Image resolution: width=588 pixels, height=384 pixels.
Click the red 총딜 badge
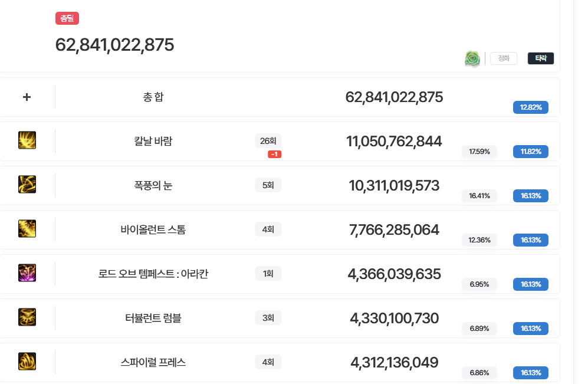point(67,19)
